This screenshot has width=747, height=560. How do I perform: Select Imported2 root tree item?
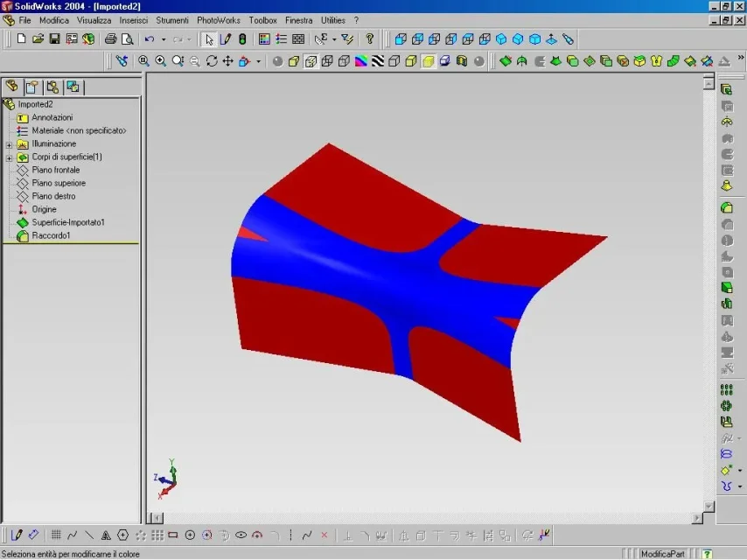[35, 104]
